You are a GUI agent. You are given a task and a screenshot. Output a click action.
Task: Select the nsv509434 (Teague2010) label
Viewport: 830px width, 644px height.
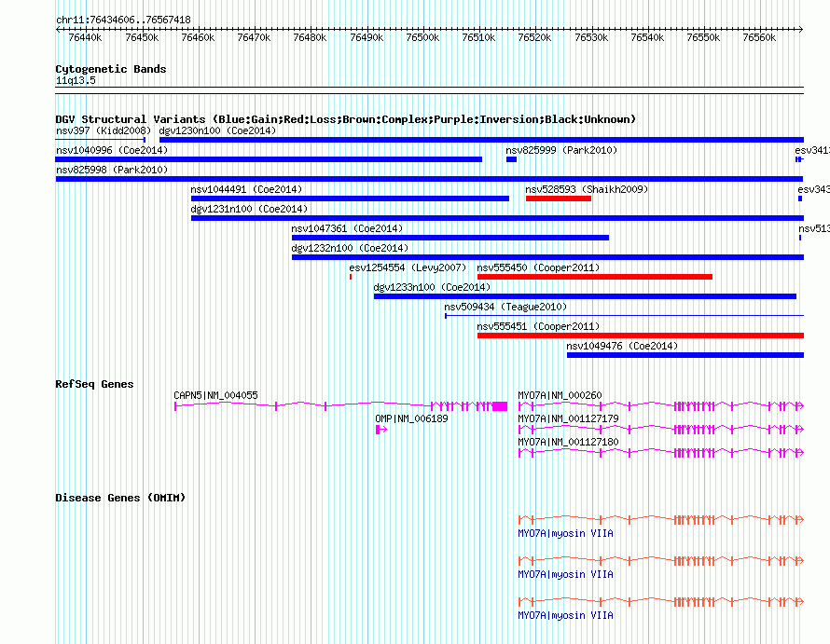coord(505,307)
